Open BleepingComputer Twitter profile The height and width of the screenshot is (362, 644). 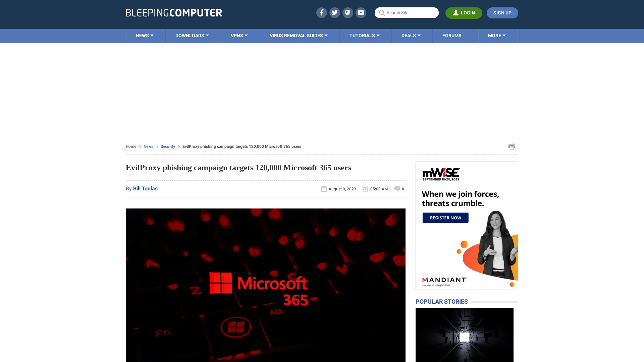point(334,12)
